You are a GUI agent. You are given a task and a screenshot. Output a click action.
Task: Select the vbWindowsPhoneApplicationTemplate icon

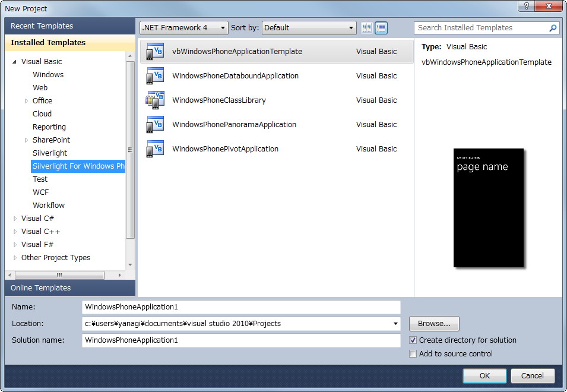[x=156, y=52]
